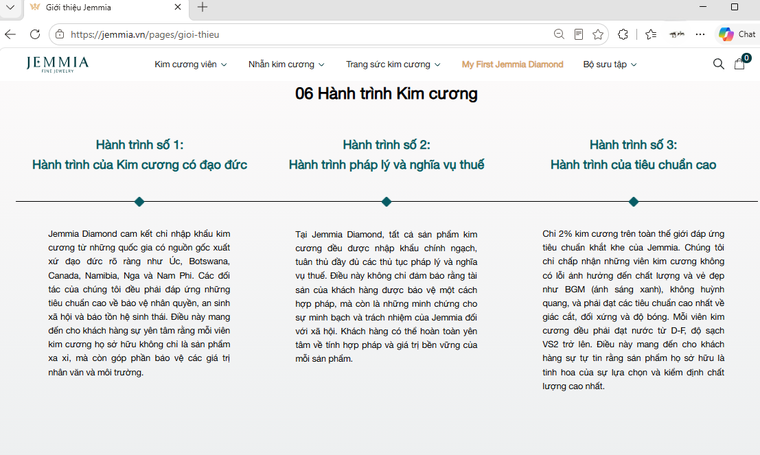This screenshot has height=455, width=760.
Task: Expand the Nhẫn kim cương dropdown
Action: click(286, 64)
